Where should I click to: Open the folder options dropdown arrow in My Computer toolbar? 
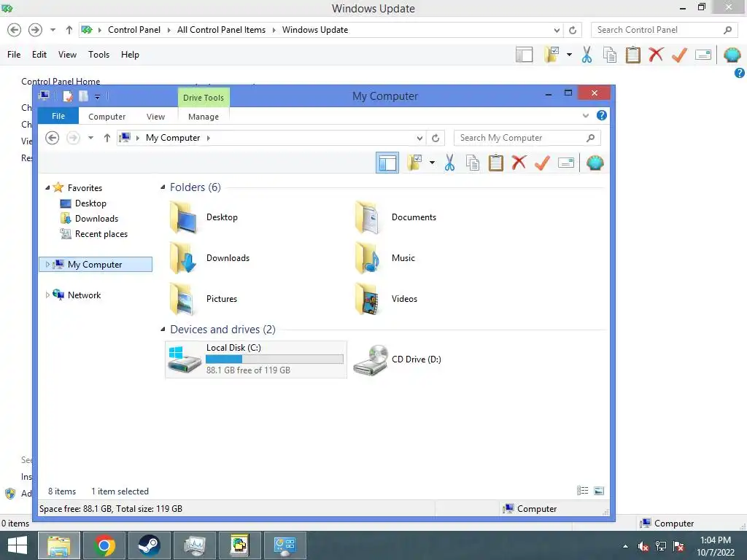pyautogui.click(x=432, y=163)
